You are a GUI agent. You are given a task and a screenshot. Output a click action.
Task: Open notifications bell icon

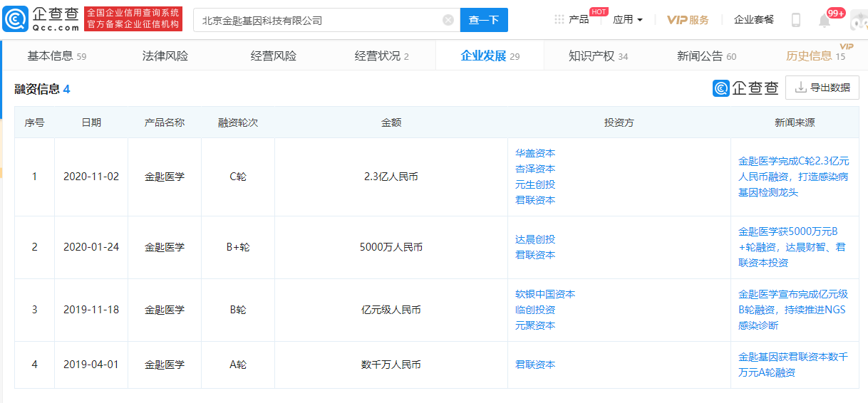tap(825, 21)
